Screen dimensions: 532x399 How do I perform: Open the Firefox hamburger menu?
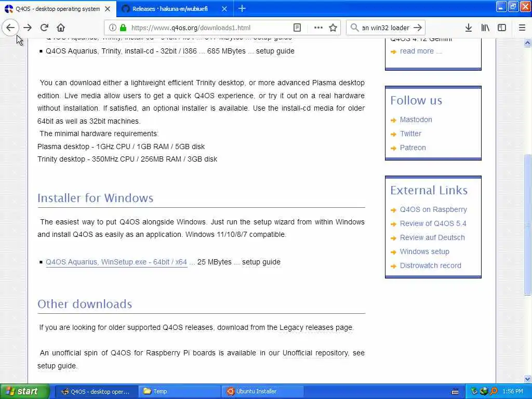click(x=522, y=28)
